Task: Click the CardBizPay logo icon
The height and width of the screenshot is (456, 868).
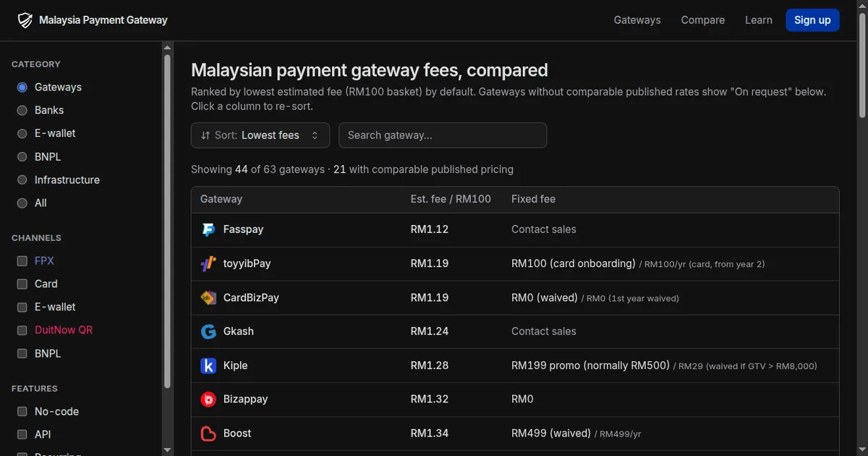Action: coord(208,297)
